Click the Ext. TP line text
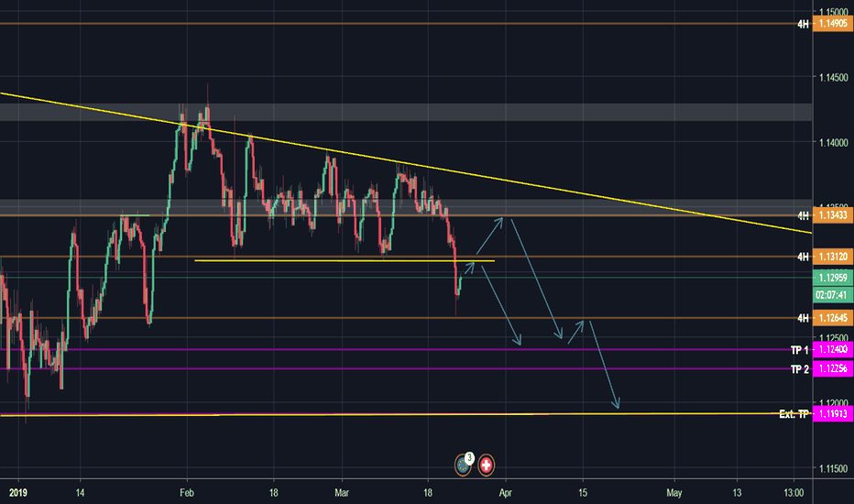854x504 pixels. (x=794, y=414)
